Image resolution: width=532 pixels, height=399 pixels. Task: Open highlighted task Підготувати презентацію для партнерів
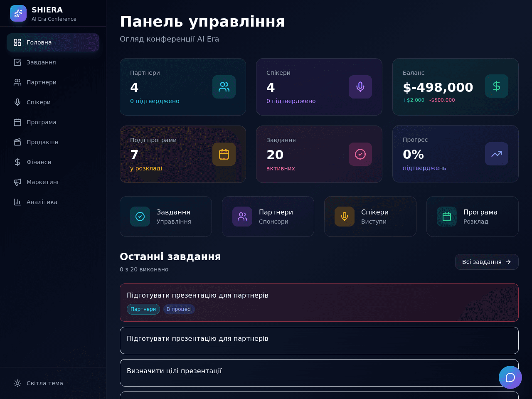[319, 303]
